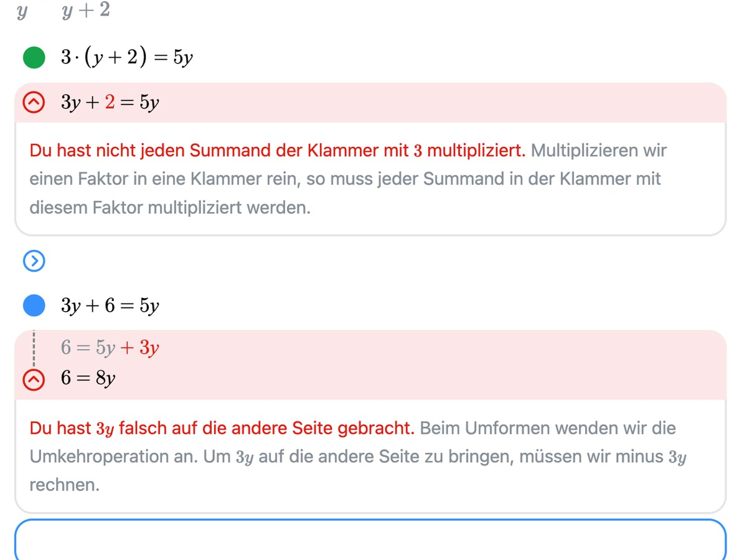Select the equation 3·(y+2) = 5y

[x=127, y=58]
